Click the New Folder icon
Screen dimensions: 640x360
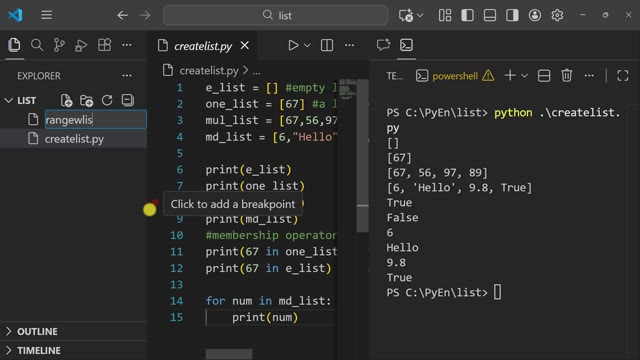pos(87,100)
